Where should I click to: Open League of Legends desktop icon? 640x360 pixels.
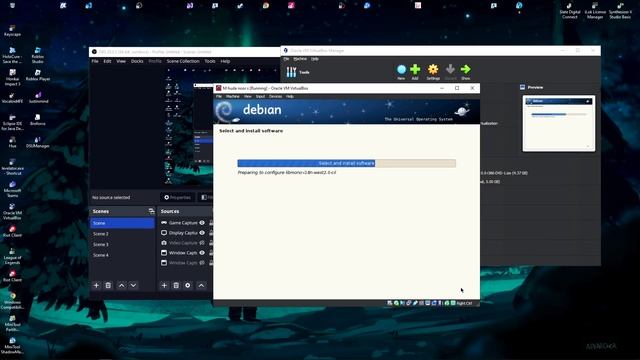tap(12, 256)
